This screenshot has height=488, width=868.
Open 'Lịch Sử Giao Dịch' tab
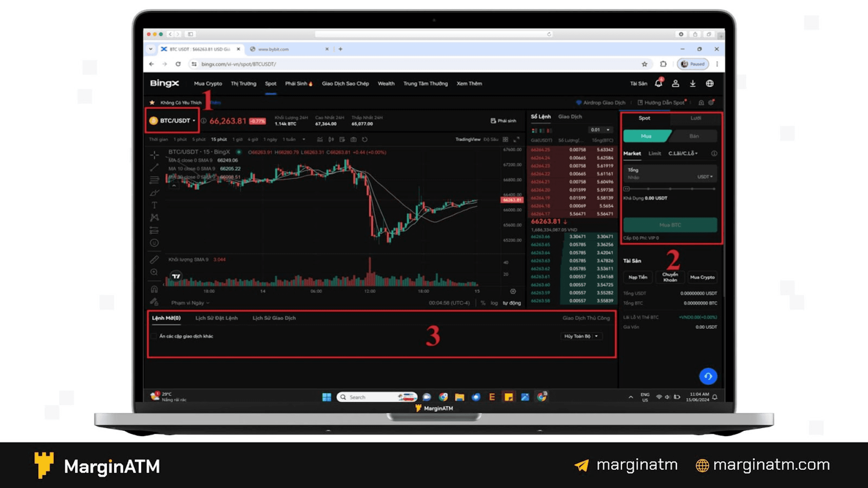point(274,318)
